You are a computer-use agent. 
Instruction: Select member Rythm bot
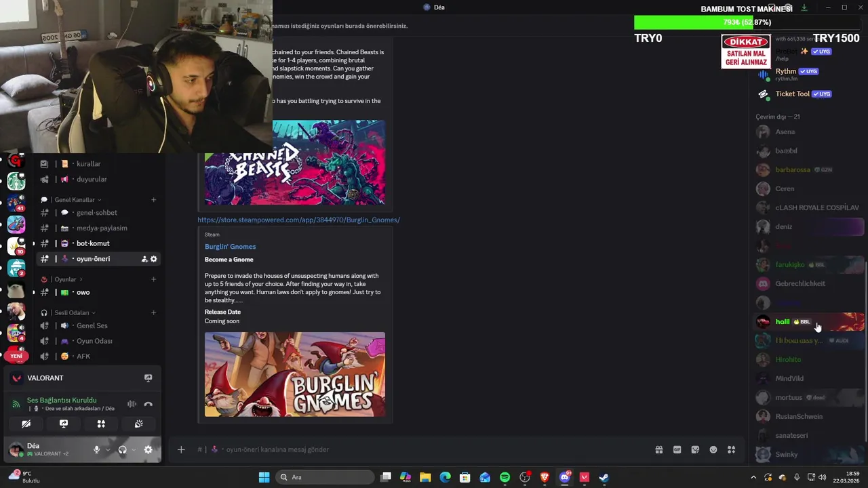(x=810, y=74)
